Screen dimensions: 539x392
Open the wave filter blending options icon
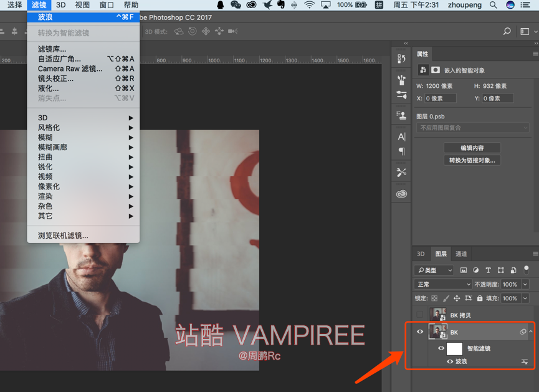point(525,361)
